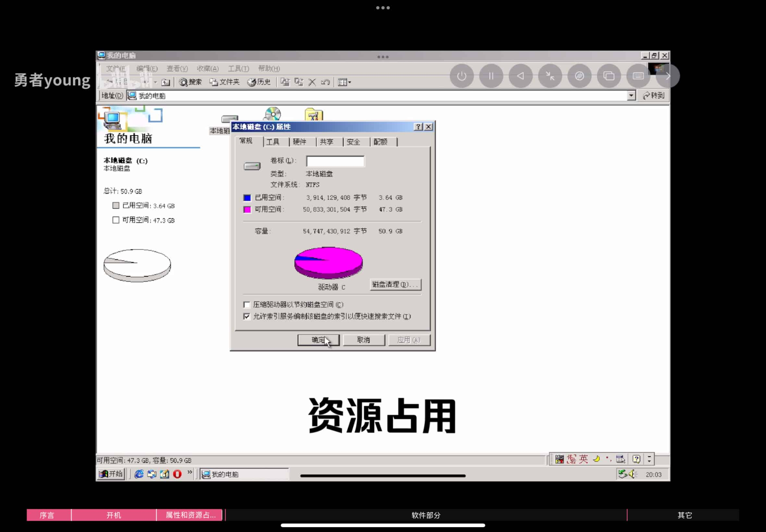Open the address bar dropdown arrow
Image resolution: width=766 pixels, height=532 pixels.
point(631,96)
